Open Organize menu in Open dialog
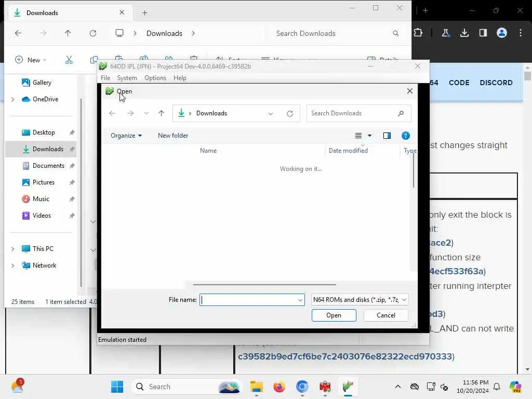This screenshot has height=399, width=532. pyautogui.click(x=126, y=136)
